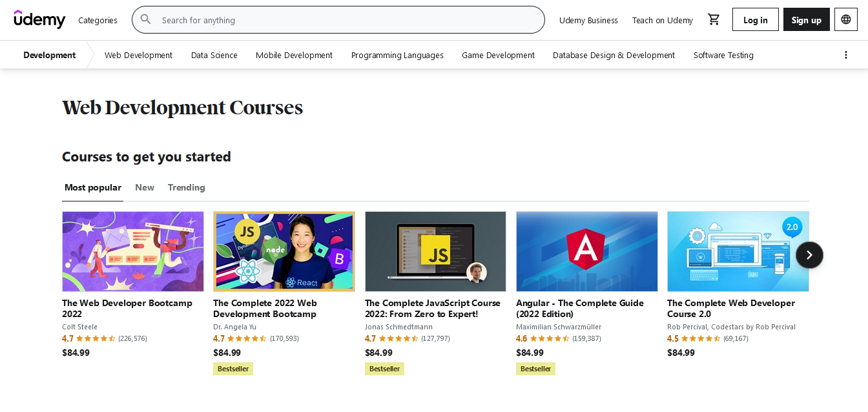
Task: Open Complete 2022 Web Development Bootcamp thumbnail
Action: (284, 251)
